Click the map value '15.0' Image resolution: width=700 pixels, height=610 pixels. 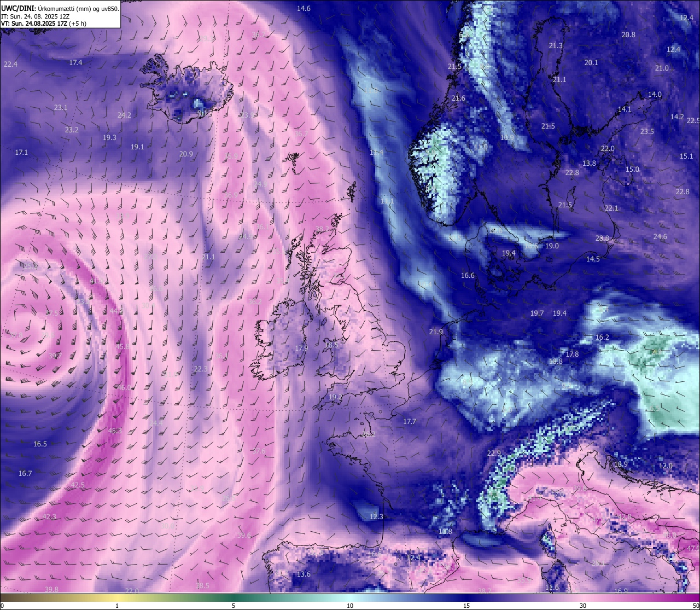(632, 170)
